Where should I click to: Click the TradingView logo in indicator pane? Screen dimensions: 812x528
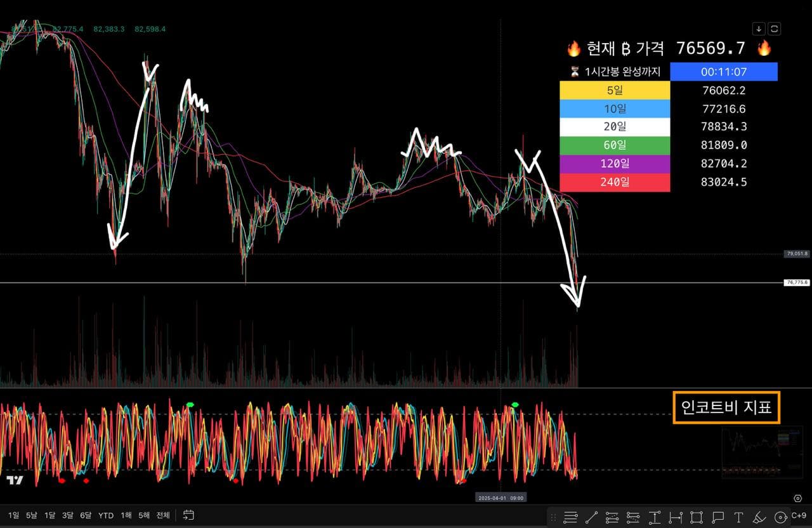click(14, 480)
